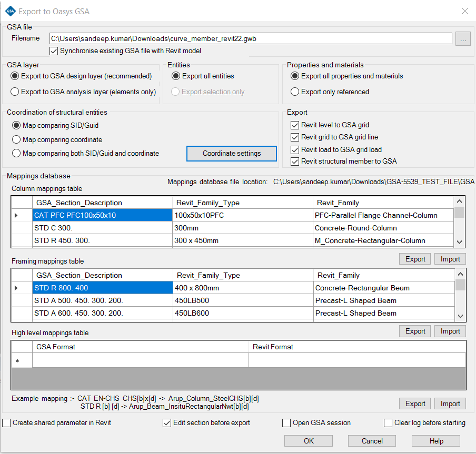Click OK to start the export
This screenshot has width=476, height=454.
308,440
